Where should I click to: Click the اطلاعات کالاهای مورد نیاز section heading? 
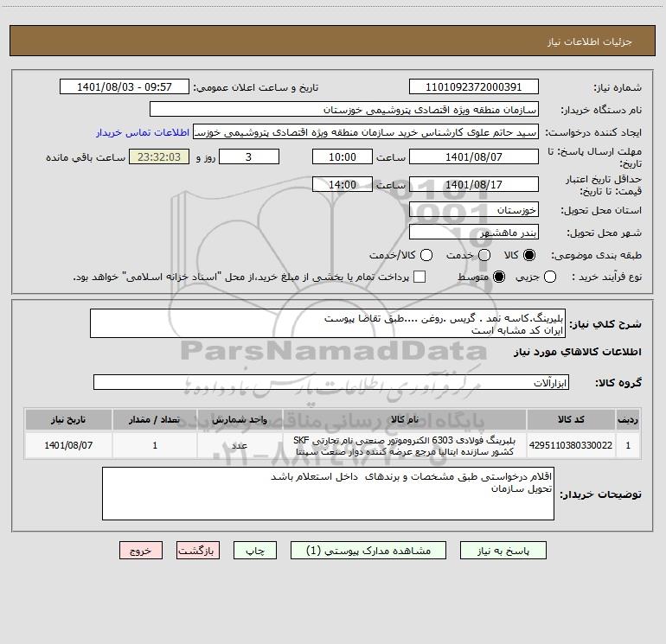point(578,352)
